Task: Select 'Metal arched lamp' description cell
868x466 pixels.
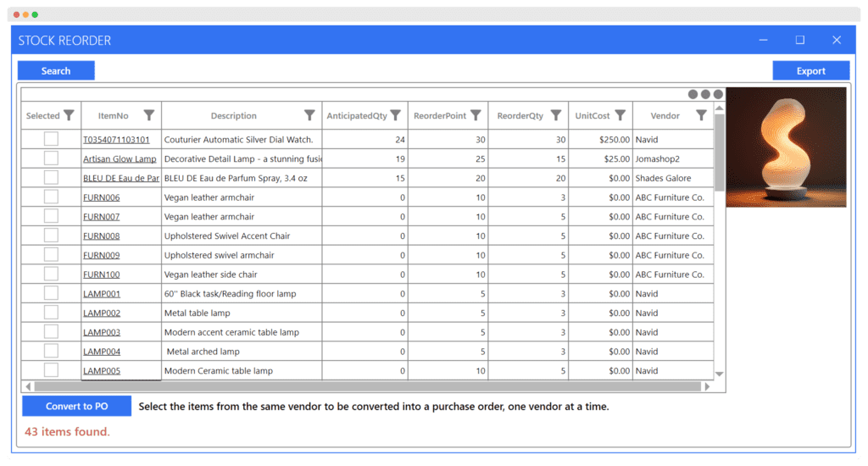Action: tap(242, 352)
